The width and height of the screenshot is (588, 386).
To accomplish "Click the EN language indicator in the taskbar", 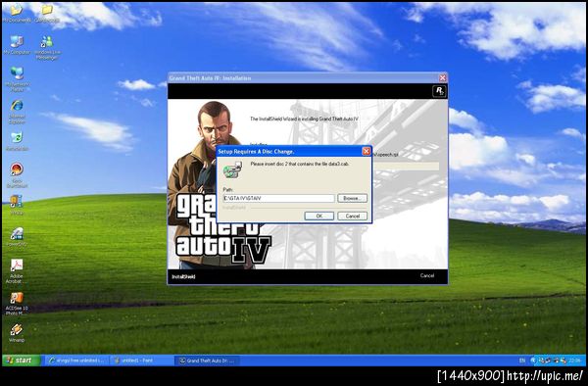I will click(x=522, y=361).
